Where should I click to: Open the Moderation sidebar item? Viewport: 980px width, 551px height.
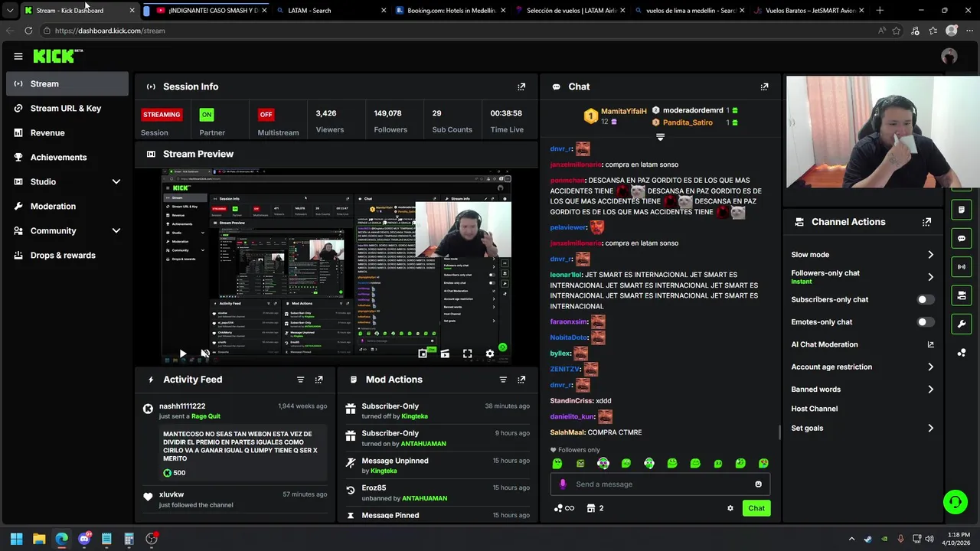(67, 207)
